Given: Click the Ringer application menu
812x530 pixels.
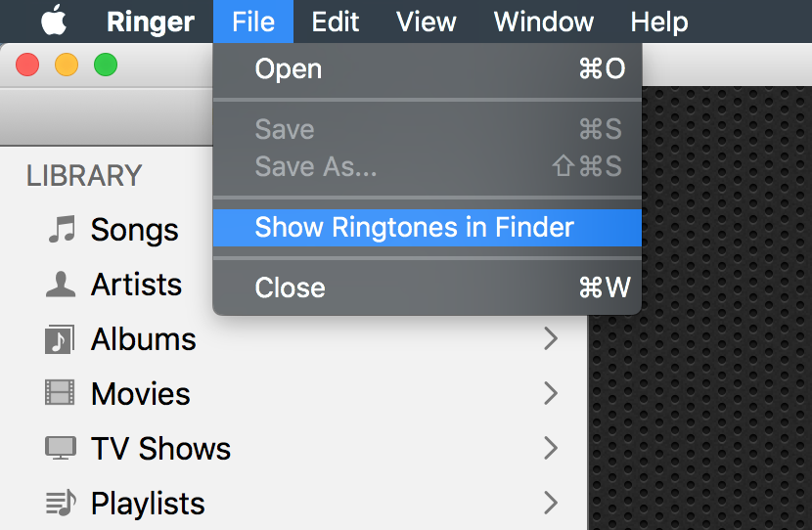Looking at the screenshot, I should pyautogui.click(x=150, y=22).
